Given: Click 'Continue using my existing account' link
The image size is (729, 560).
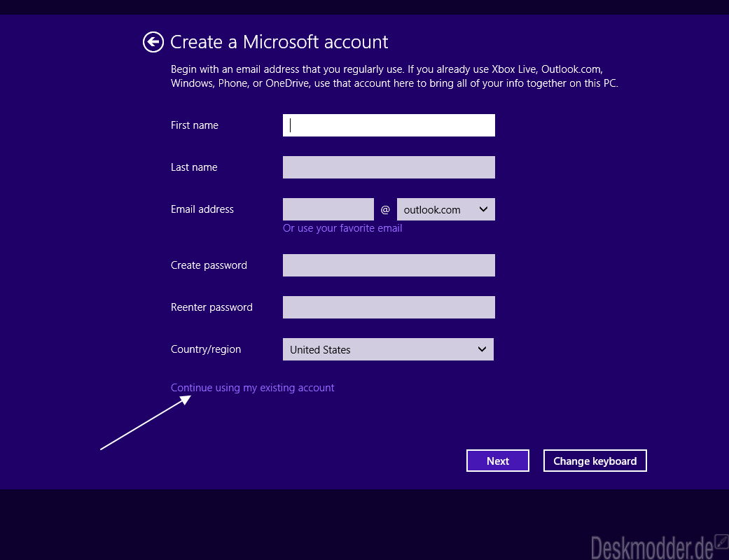Looking at the screenshot, I should coord(252,388).
